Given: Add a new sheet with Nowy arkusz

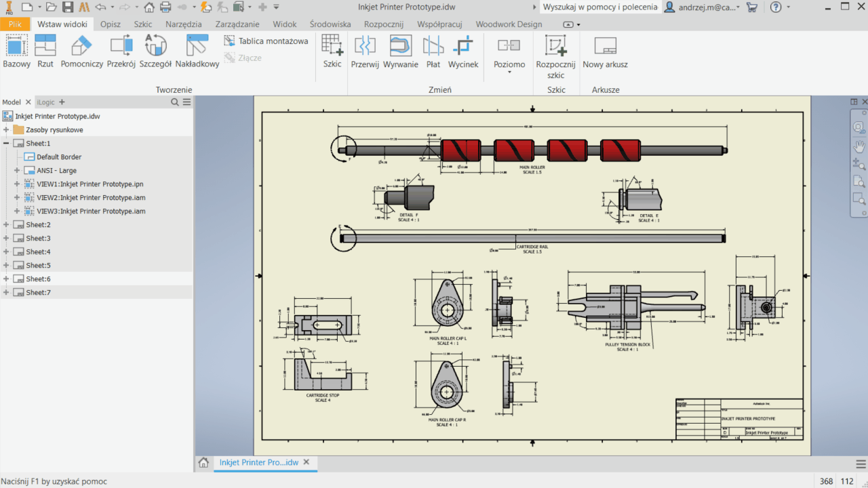Looking at the screenshot, I should [605, 52].
